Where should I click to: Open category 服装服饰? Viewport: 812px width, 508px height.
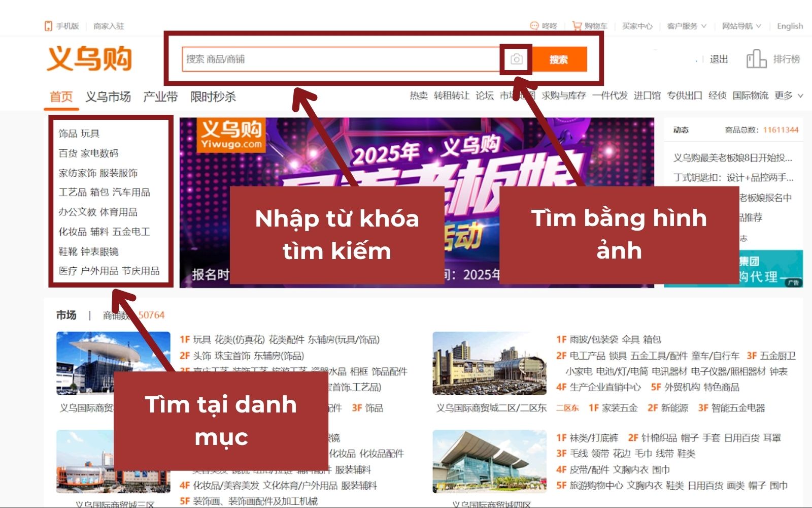tap(119, 173)
